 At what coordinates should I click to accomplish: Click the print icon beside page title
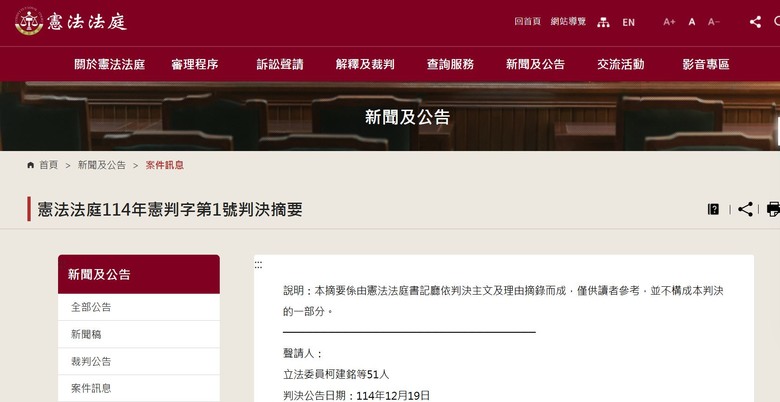773,209
